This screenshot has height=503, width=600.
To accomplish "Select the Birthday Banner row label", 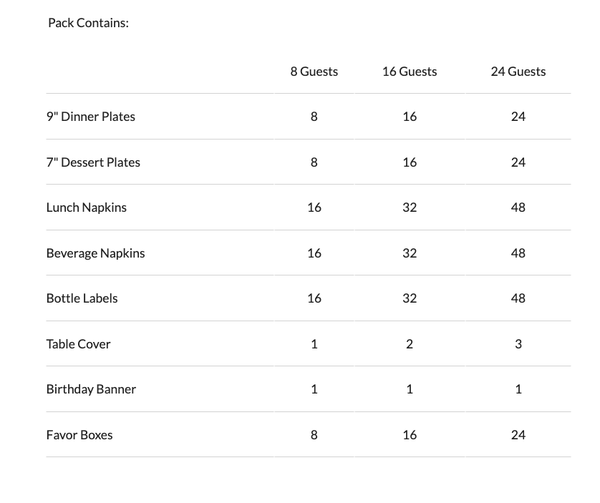I will coord(91,389).
